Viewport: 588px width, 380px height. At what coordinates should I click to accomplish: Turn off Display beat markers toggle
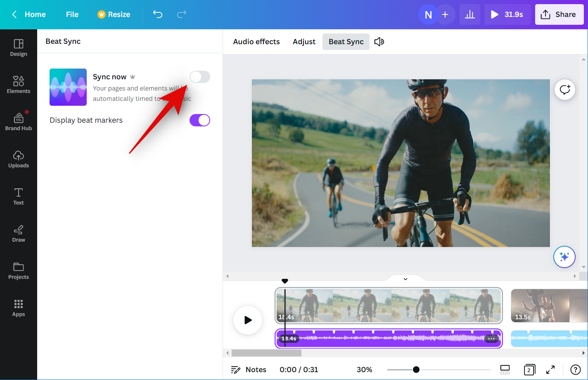pos(200,120)
